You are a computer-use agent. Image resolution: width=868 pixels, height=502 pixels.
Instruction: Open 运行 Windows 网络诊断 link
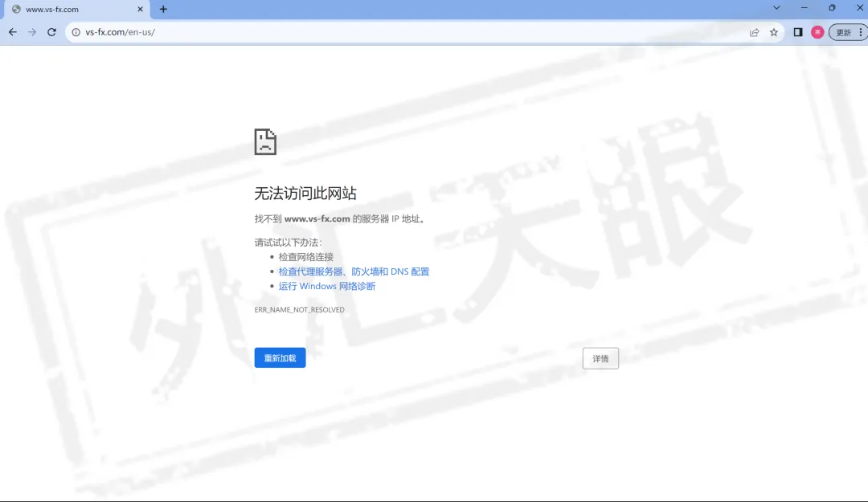(x=326, y=286)
